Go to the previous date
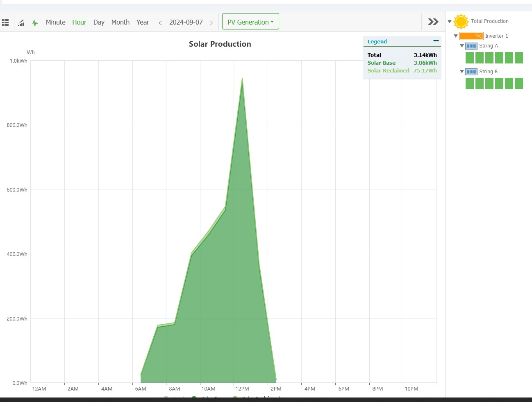The height and width of the screenshot is (402, 532). click(160, 23)
